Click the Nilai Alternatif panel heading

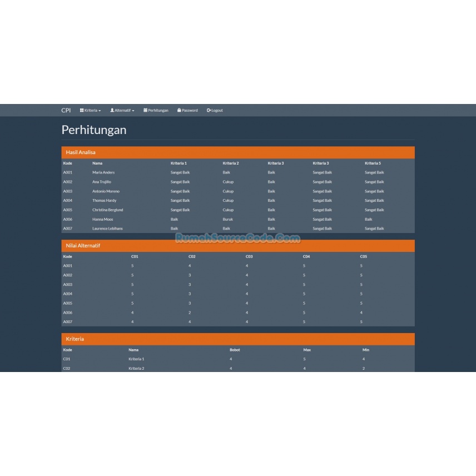tap(238, 246)
